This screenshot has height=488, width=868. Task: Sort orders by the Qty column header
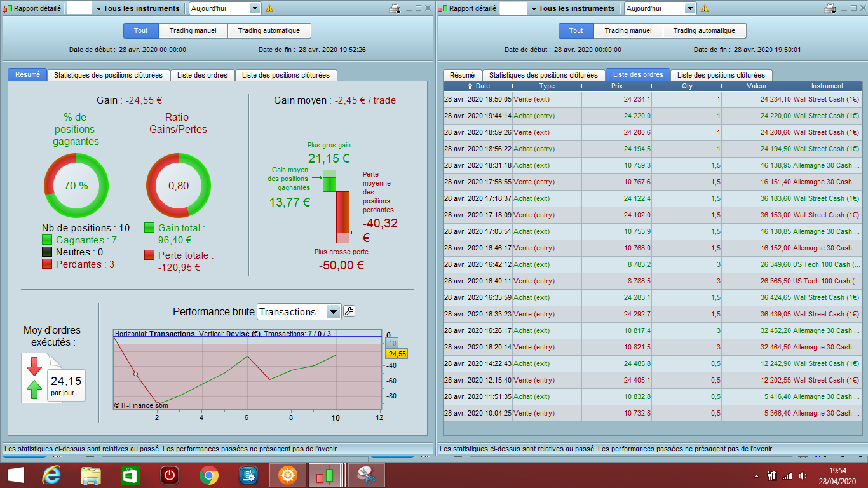[x=687, y=86]
